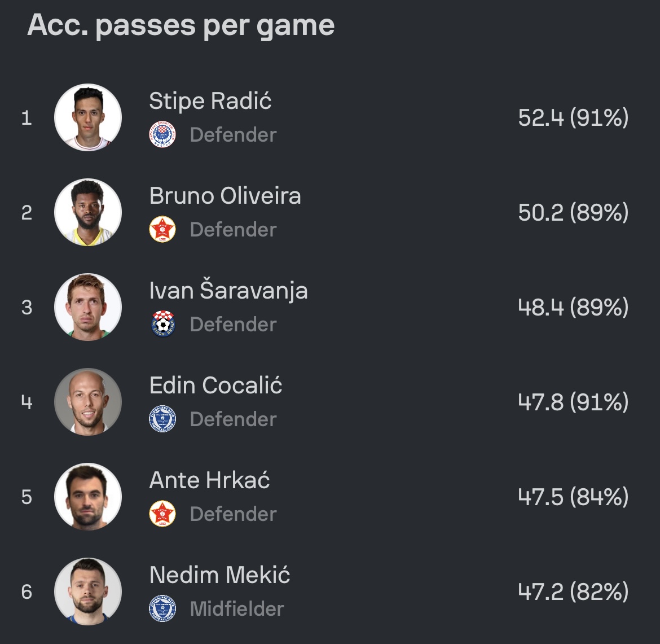The height and width of the screenshot is (644, 660).
Task: Select the Edin Cocalić name link
Action: [x=215, y=385]
